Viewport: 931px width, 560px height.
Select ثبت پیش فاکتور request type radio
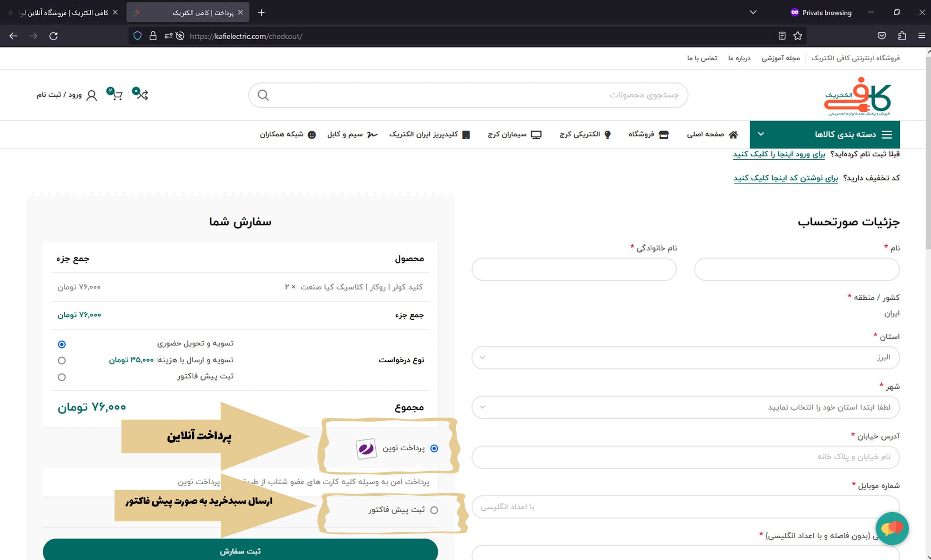pyautogui.click(x=61, y=377)
